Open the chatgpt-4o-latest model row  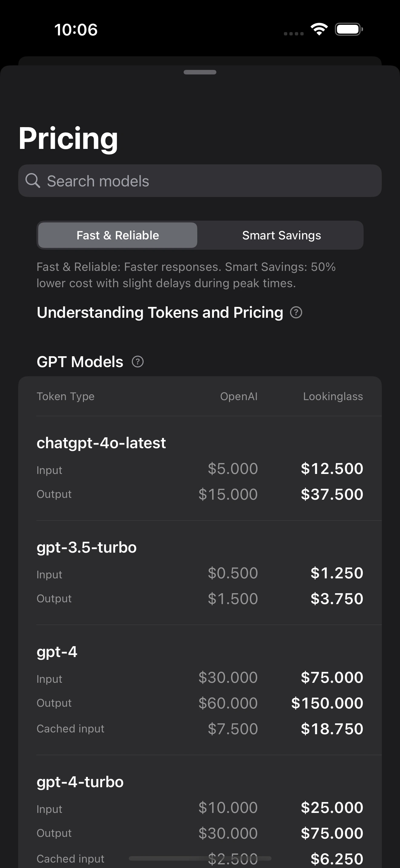[x=101, y=443]
